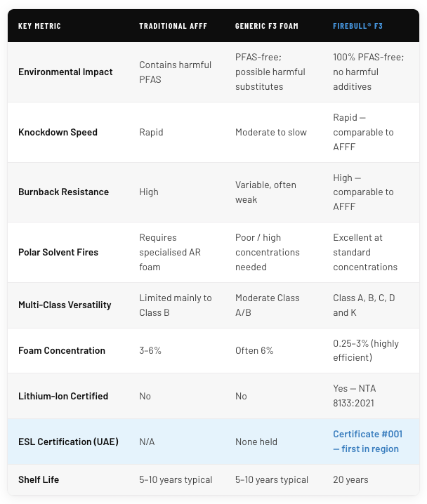This screenshot has height=504, width=427.
Task: Select the Multi-Class Versatility row label
Action: click(x=65, y=305)
